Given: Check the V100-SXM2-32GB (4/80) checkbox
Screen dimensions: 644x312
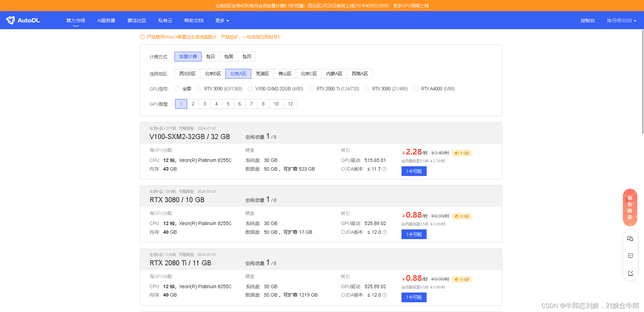Looking at the screenshot, I should (250, 89).
